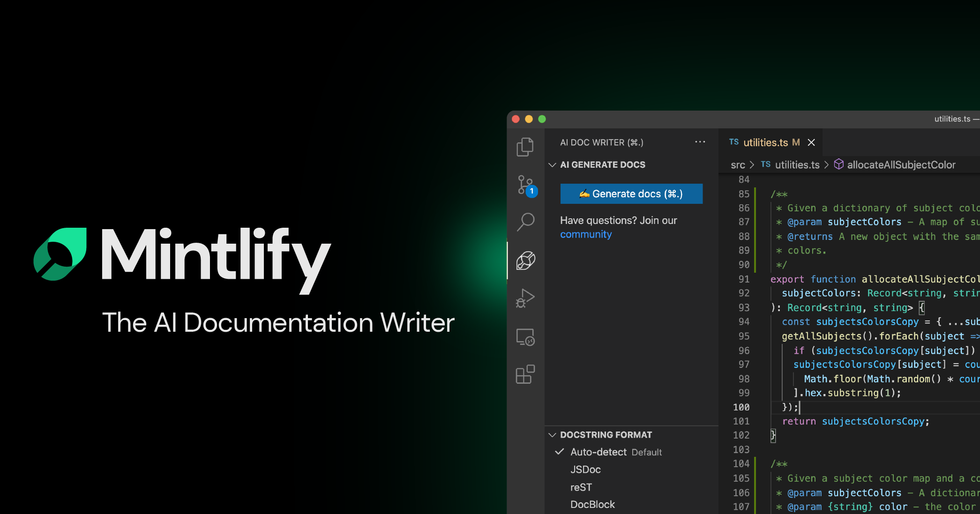Screen dimensions: 980x514
Task: Click allocateAllSubjectColor breadcrumb symbol
Action: coord(900,165)
